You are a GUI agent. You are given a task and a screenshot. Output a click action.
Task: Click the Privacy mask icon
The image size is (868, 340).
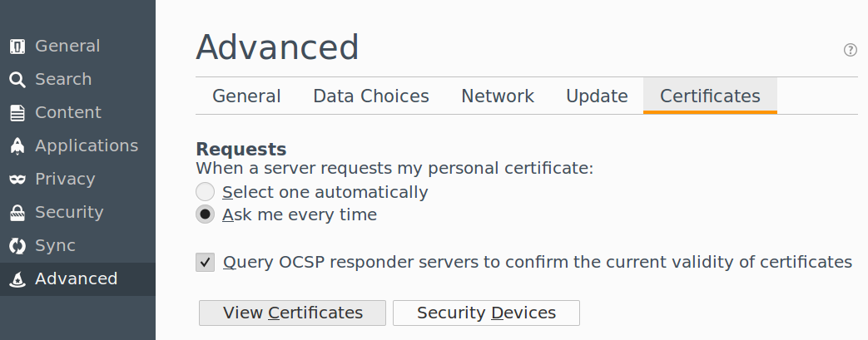tap(17, 180)
